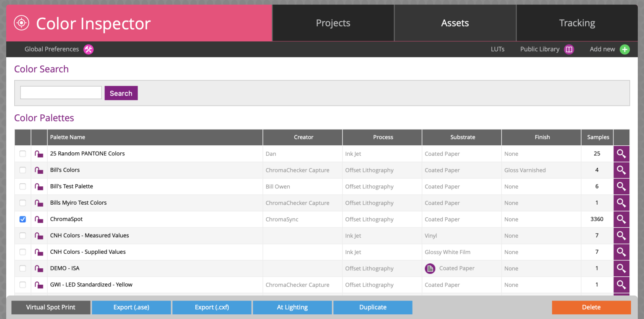Select the GWI - LED Standardized - Yellow checkbox
The width and height of the screenshot is (644, 319).
(23, 285)
